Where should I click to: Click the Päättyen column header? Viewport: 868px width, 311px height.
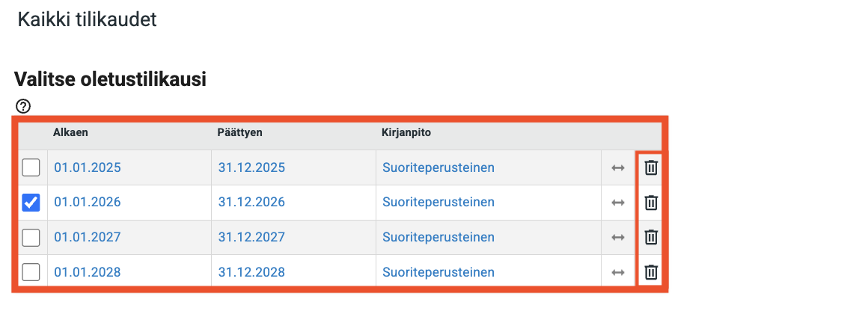[x=239, y=133]
